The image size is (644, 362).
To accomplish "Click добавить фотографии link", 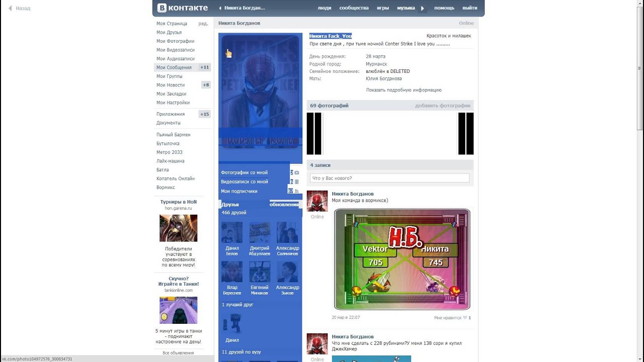I will coord(443,106).
